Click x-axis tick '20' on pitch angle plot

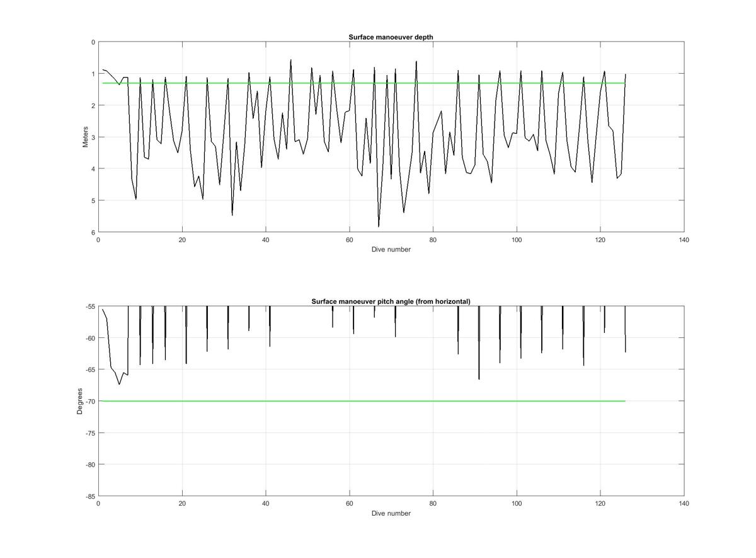[182, 504]
